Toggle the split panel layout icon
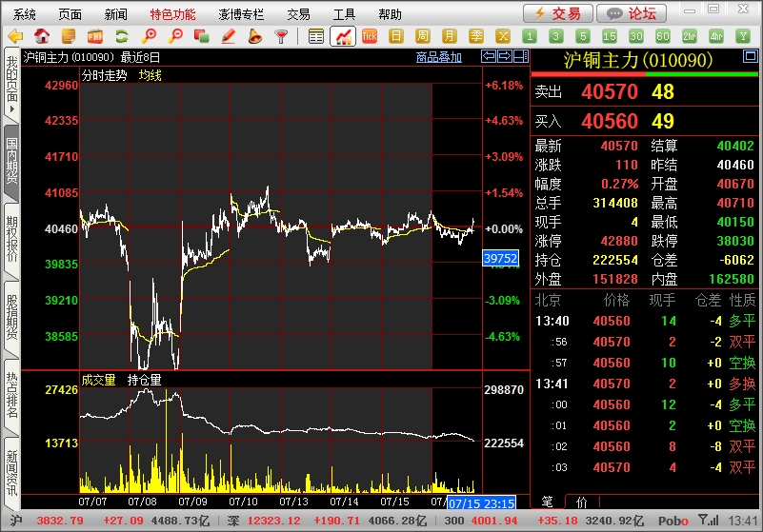 tap(521, 57)
